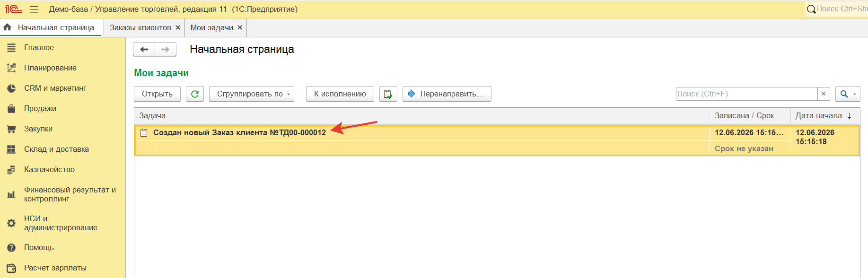
Task: Click the 1C application logo
Action: coord(13,9)
